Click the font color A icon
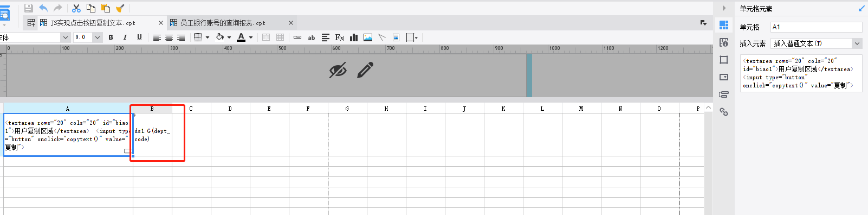868x215 pixels. (241, 37)
